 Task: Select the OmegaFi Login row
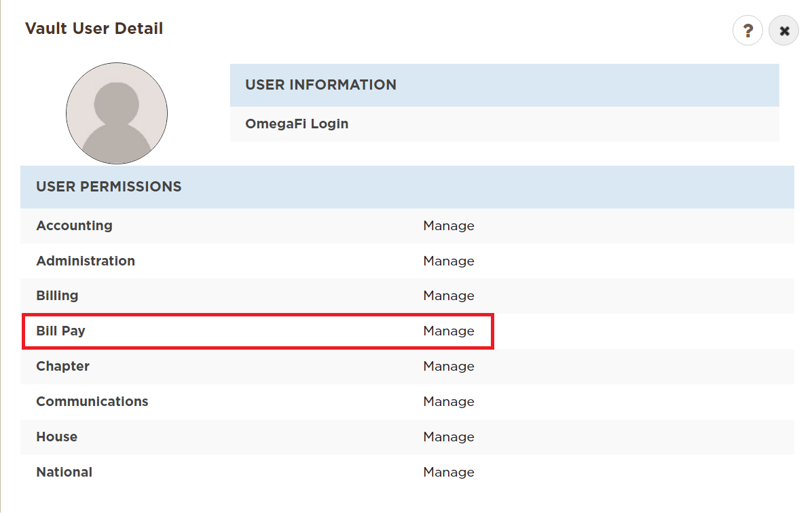(x=504, y=124)
